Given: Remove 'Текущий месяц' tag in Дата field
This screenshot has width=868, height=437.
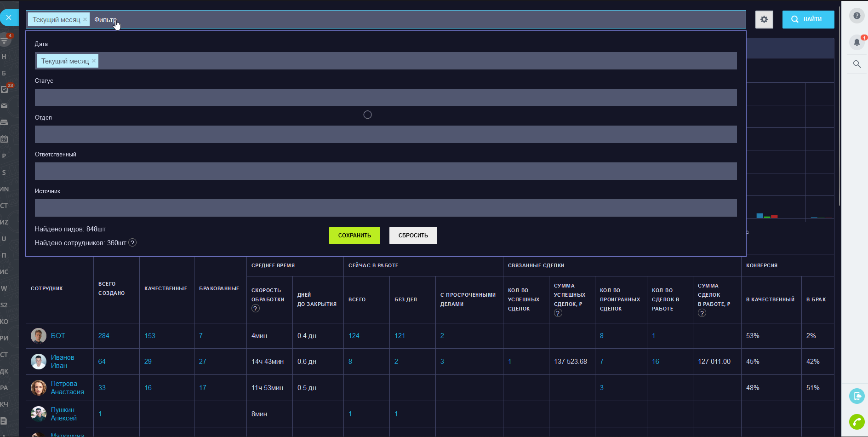Looking at the screenshot, I should pyautogui.click(x=94, y=61).
